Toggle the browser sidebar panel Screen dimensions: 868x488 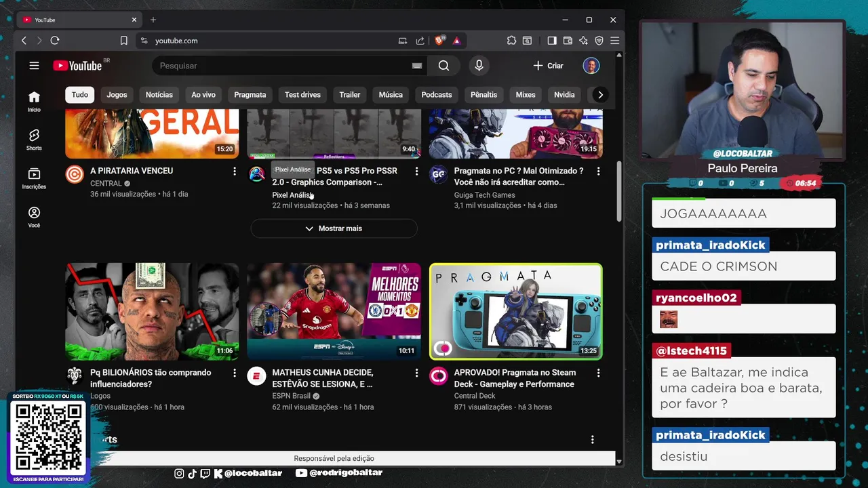(x=552, y=41)
